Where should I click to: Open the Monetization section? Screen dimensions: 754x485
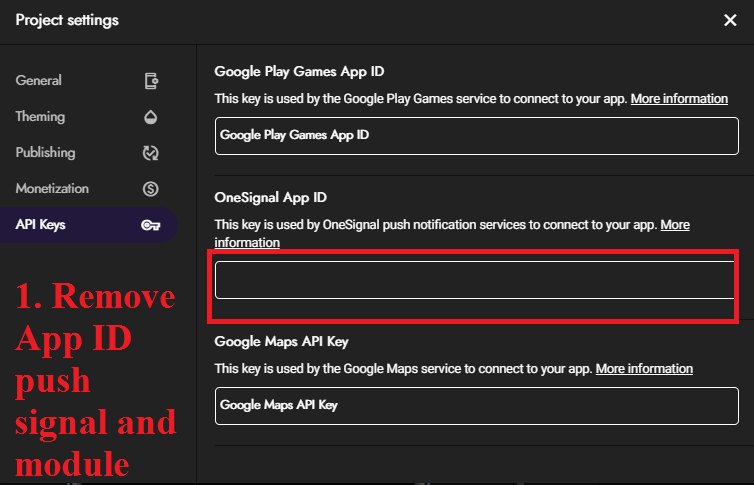point(89,189)
